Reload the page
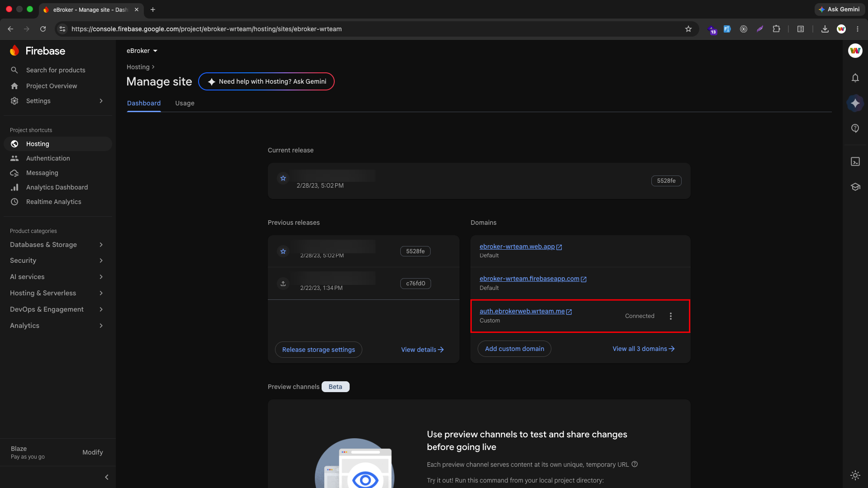Image resolution: width=868 pixels, height=488 pixels. coord(43,29)
